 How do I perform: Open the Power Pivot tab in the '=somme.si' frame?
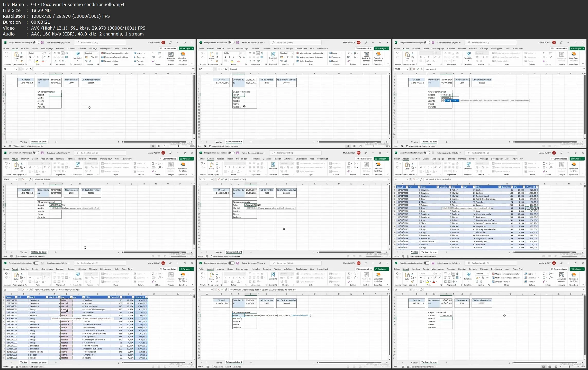pos(518,48)
